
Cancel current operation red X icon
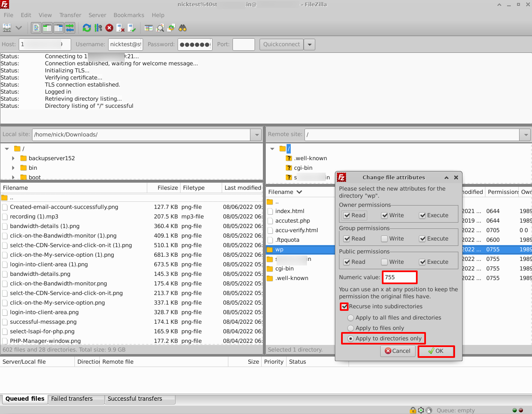point(109,28)
